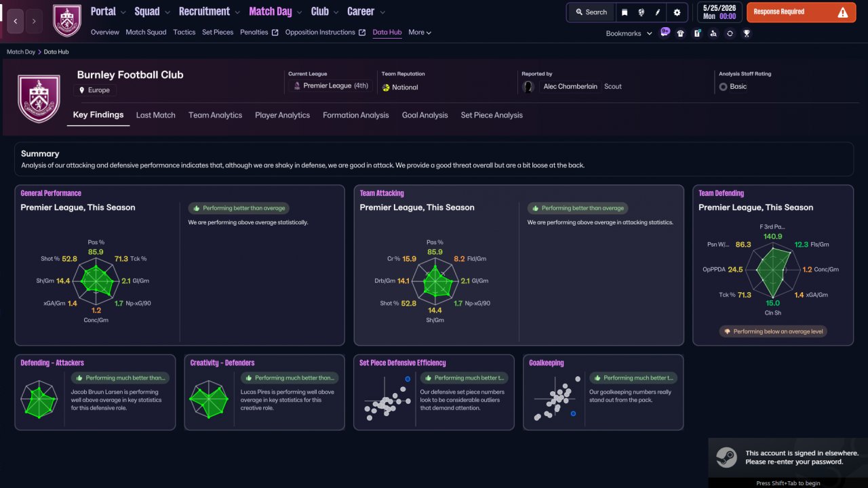This screenshot has height=488, width=868.
Task: Go forward with the right arrow button
Action: (34, 22)
